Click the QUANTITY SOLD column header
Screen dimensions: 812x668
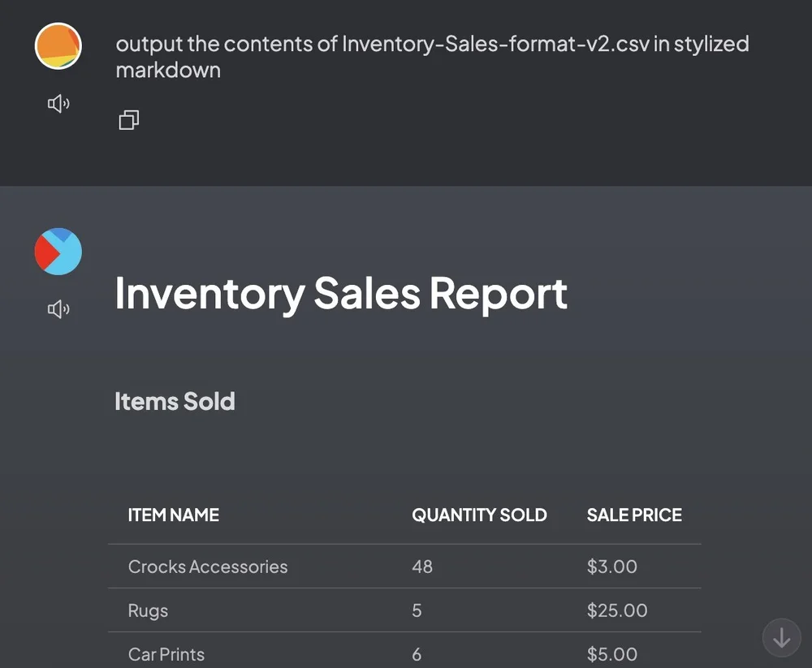tap(479, 515)
